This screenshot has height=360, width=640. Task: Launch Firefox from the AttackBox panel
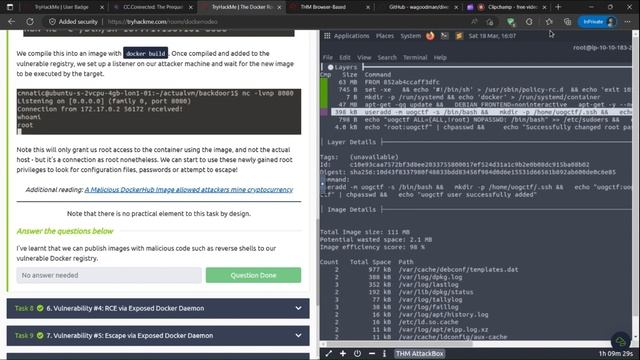pos(430,36)
